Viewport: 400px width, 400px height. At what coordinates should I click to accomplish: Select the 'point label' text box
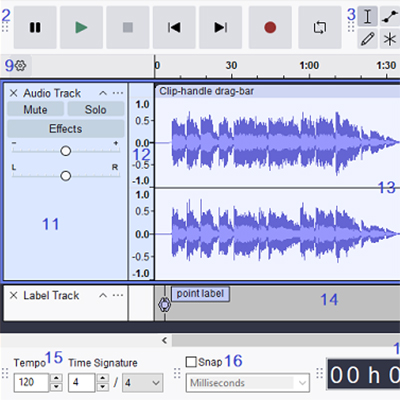click(200, 294)
